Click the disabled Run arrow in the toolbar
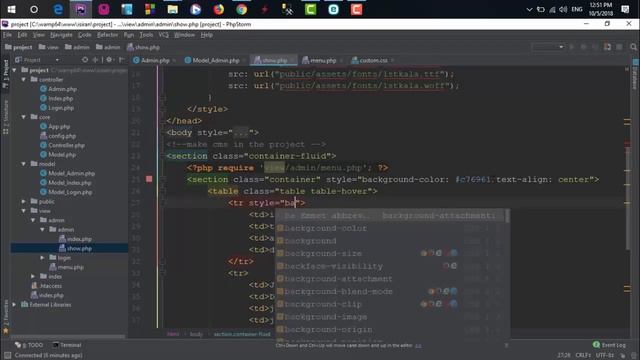This screenshot has height=360, width=640. [571, 47]
